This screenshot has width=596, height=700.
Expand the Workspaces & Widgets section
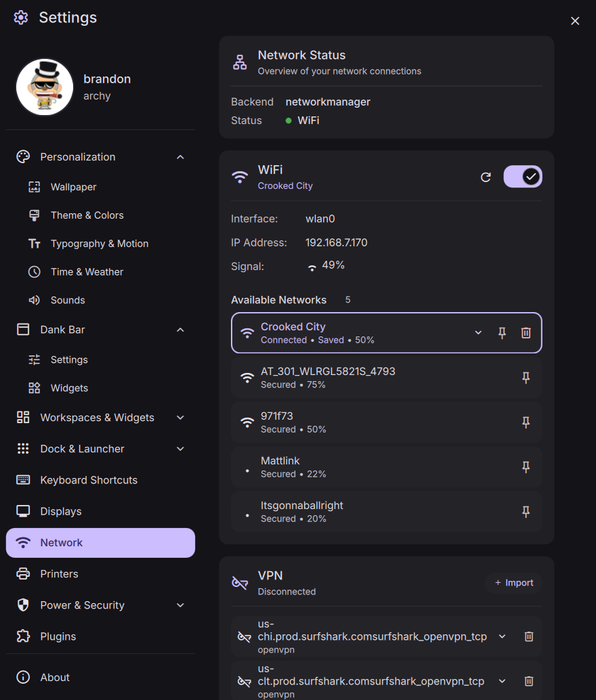click(180, 418)
